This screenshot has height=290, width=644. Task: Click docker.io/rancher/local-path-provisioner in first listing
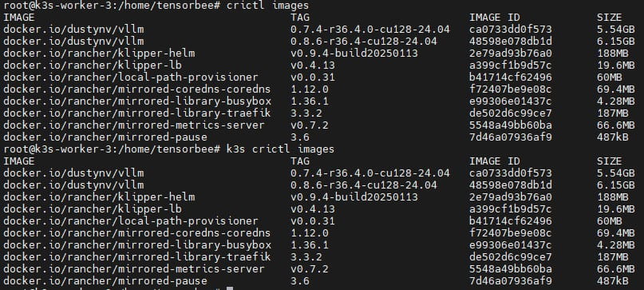131,77
